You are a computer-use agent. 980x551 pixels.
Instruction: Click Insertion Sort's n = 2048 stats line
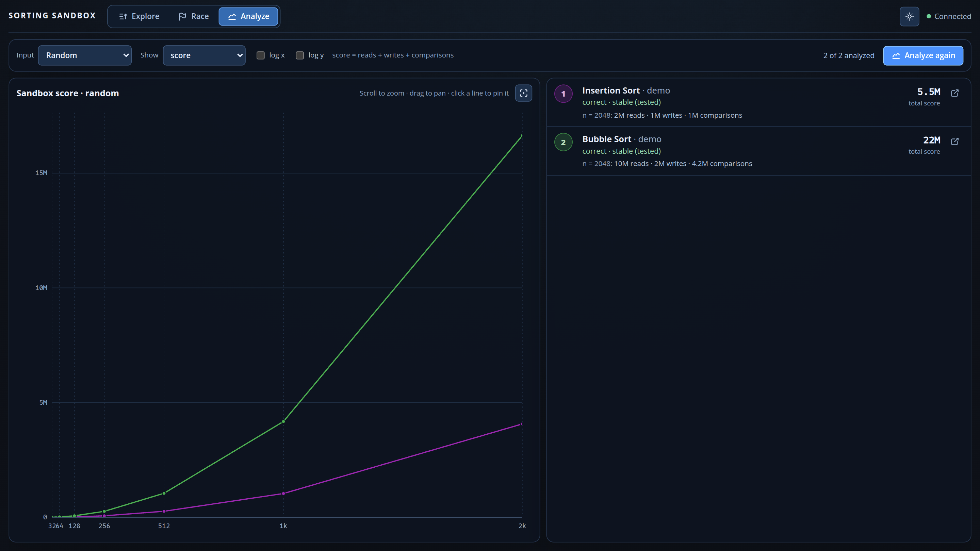click(662, 115)
